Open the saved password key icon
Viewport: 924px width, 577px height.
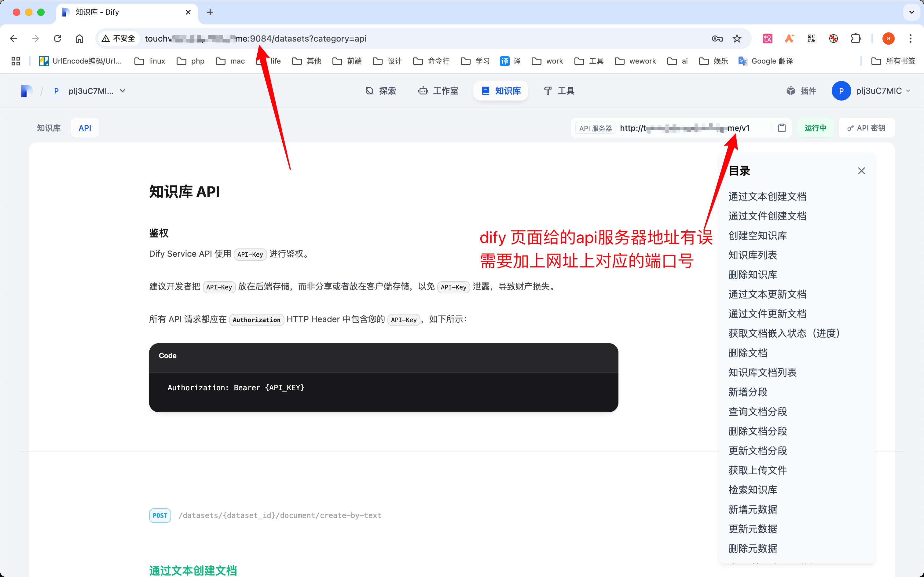717,39
